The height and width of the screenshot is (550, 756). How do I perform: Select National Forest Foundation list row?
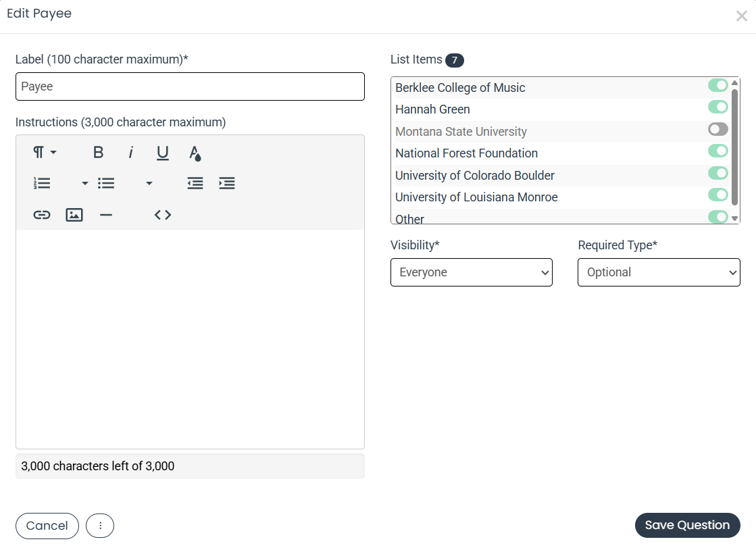coord(561,153)
